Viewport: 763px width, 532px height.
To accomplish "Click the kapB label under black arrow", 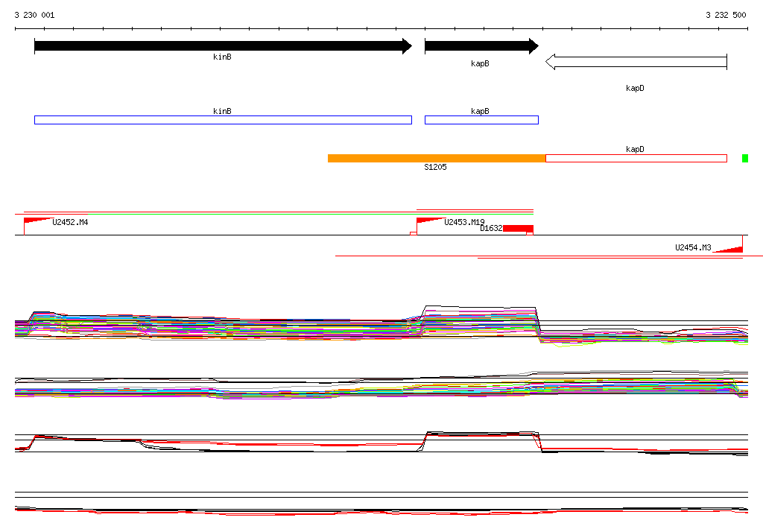I will (481, 63).
